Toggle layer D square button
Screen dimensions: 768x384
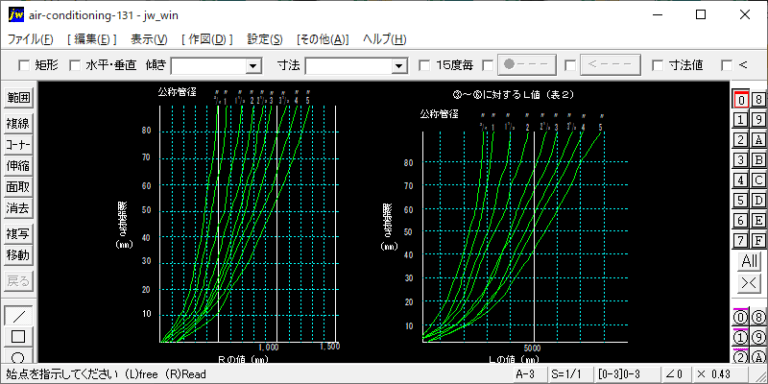(x=758, y=200)
